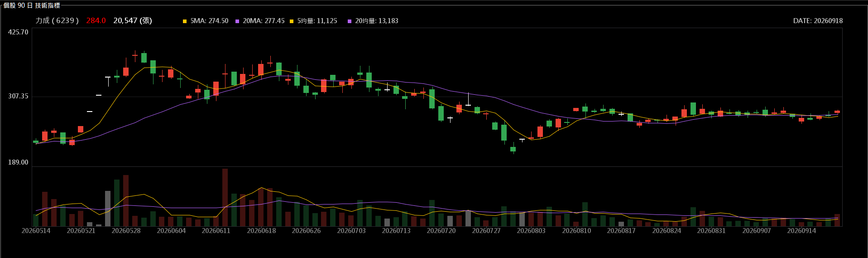Select the 20260914 date axis marker

[801, 231]
